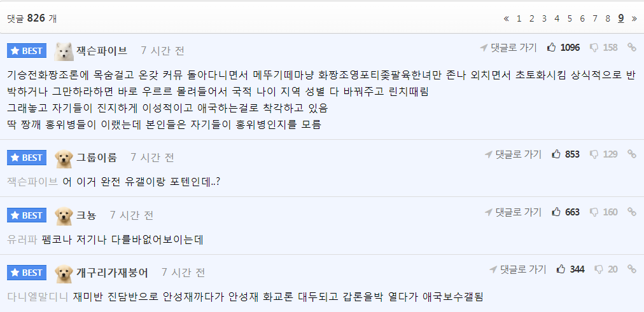Click the 다니엘말디니 mention in last comment
Screen dimensions: 644x312
(37, 297)
